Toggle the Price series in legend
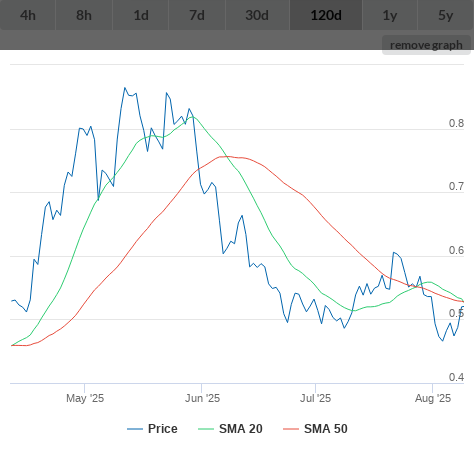Image resolution: width=474 pixels, height=455 pixels. click(162, 429)
